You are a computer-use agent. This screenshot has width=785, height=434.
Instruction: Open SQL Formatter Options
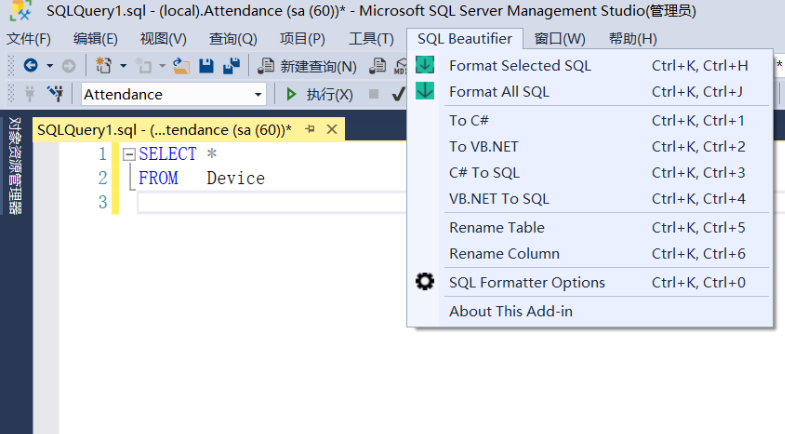[590, 282]
